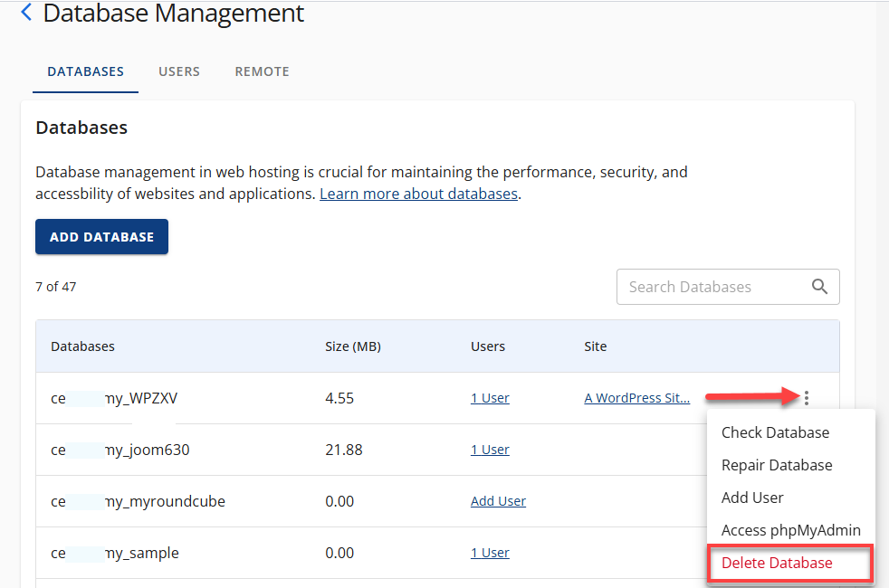Screen dimensions: 889x588
Task: Open the Learn more about databases link
Action: point(418,194)
